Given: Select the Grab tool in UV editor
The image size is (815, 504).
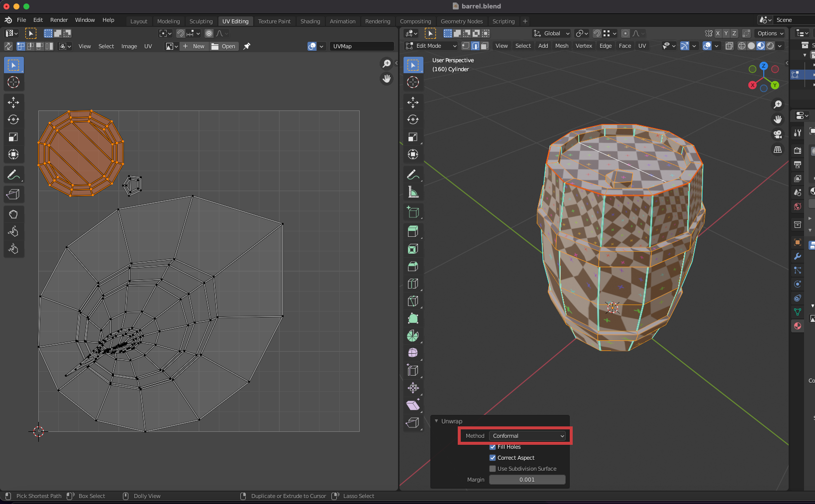Looking at the screenshot, I should [13, 214].
